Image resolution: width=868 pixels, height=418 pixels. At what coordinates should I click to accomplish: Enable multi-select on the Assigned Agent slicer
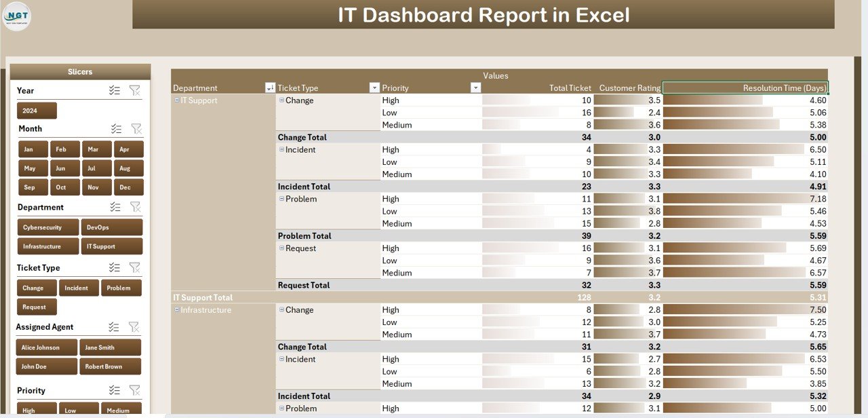pyautogui.click(x=113, y=326)
